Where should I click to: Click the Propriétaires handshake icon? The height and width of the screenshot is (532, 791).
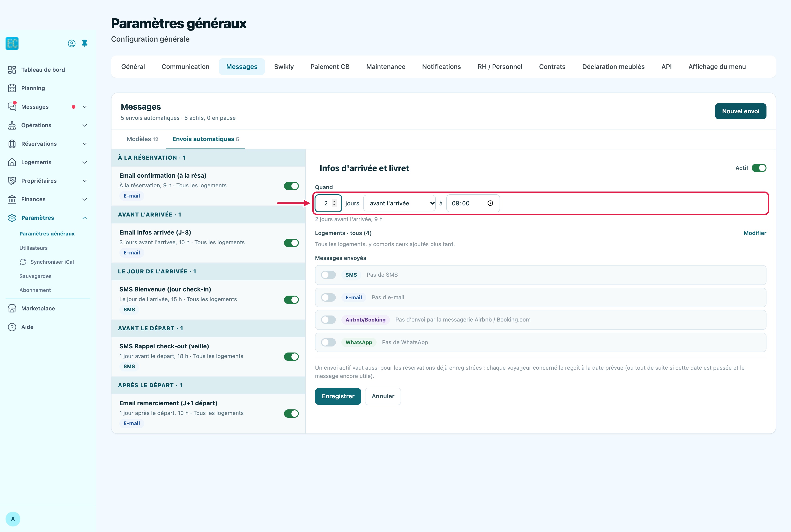[12, 181]
